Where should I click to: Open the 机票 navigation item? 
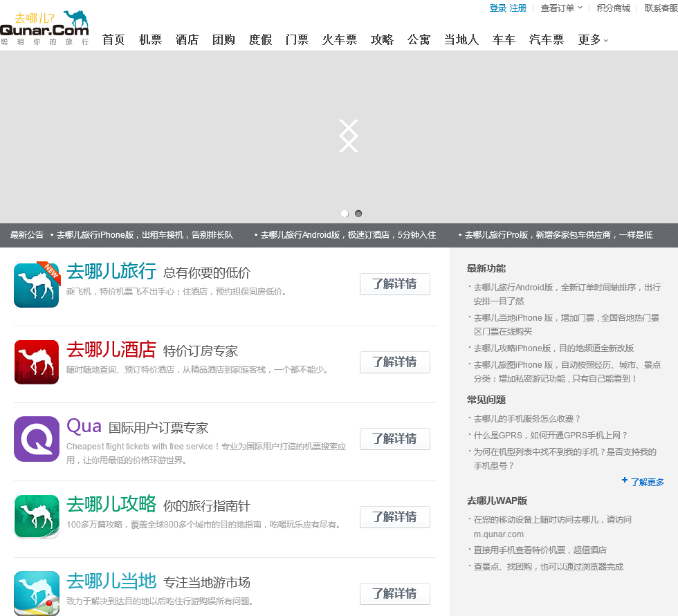tap(150, 39)
